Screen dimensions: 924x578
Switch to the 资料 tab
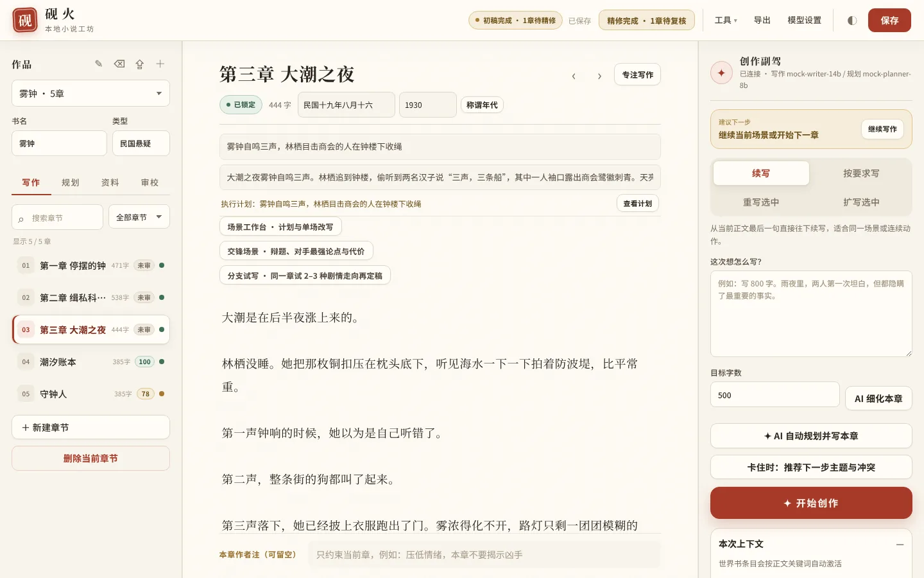110,182
